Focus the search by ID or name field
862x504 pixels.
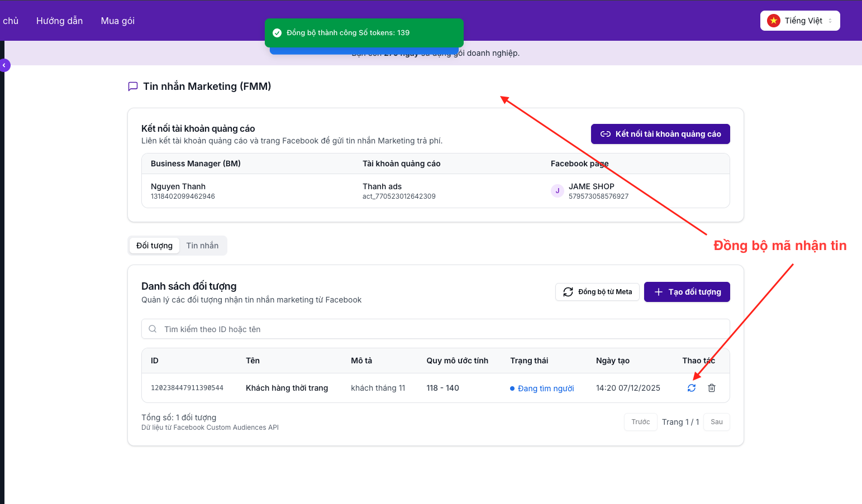tap(436, 329)
